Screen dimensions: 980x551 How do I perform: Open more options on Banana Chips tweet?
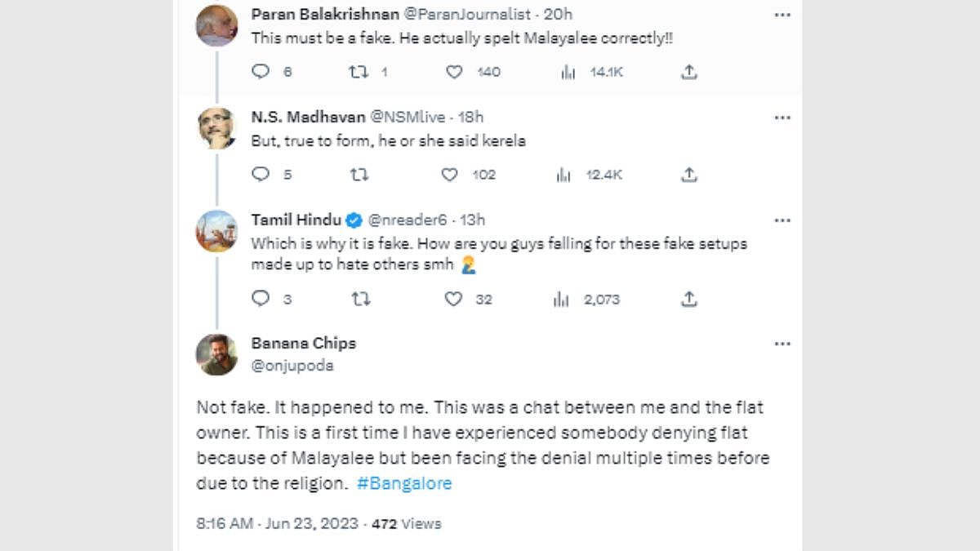pos(782,344)
